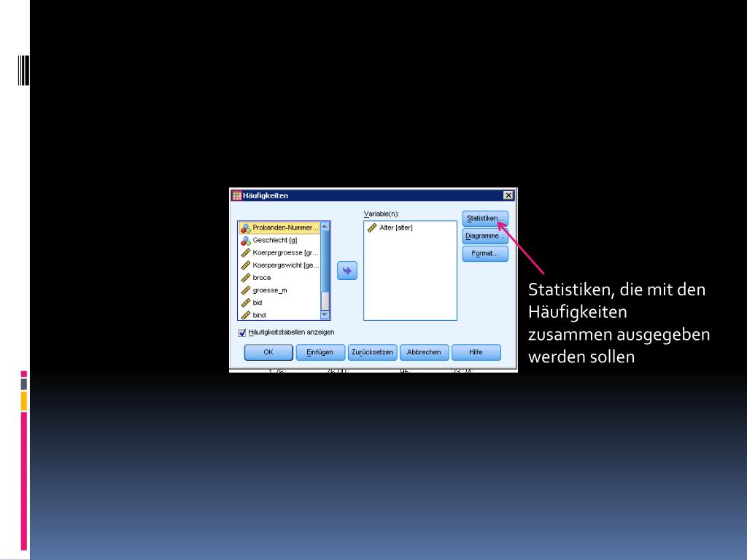The image size is (747, 560).
Task: Select the bid variable
Action: coord(279,303)
